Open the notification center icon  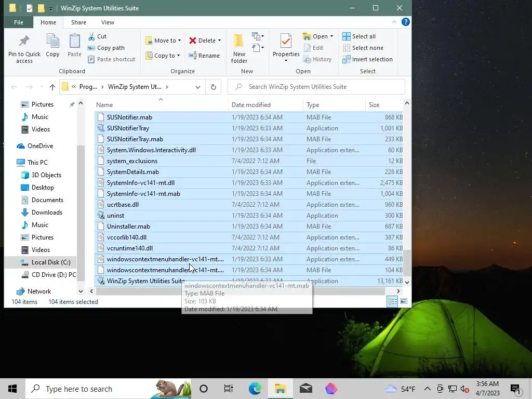pyautogui.click(x=515, y=389)
